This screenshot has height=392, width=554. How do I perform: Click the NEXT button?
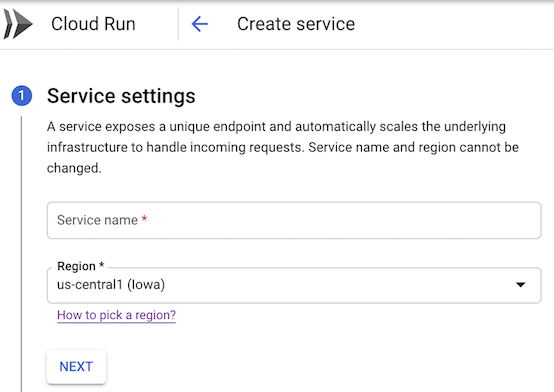pos(76,367)
